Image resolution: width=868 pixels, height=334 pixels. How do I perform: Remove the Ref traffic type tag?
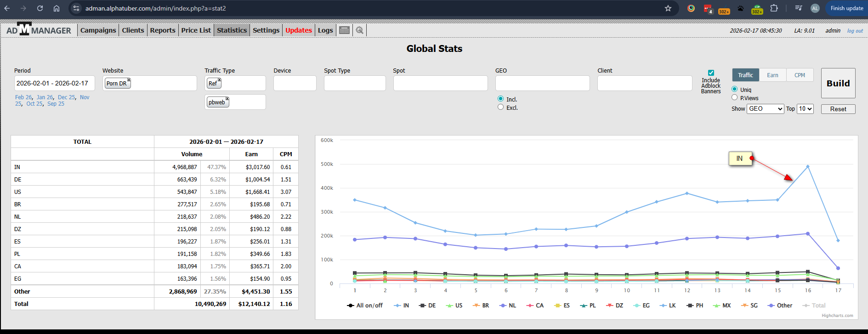(220, 80)
